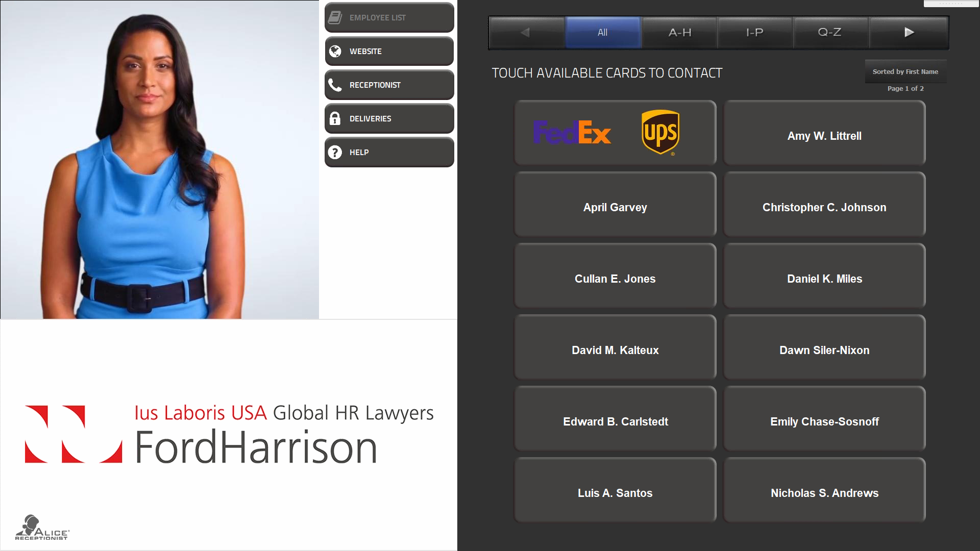The height and width of the screenshot is (551, 980).
Task: Tap the UPS shield logo
Action: (x=660, y=132)
